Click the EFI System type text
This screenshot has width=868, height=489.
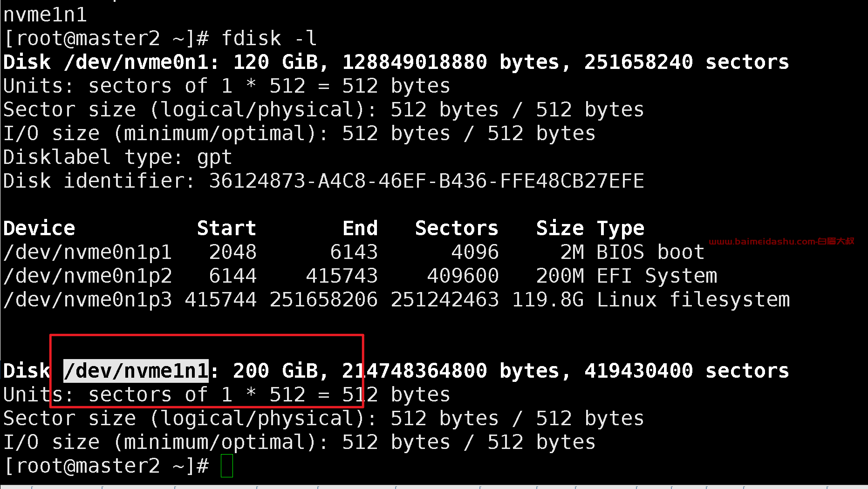657,276
